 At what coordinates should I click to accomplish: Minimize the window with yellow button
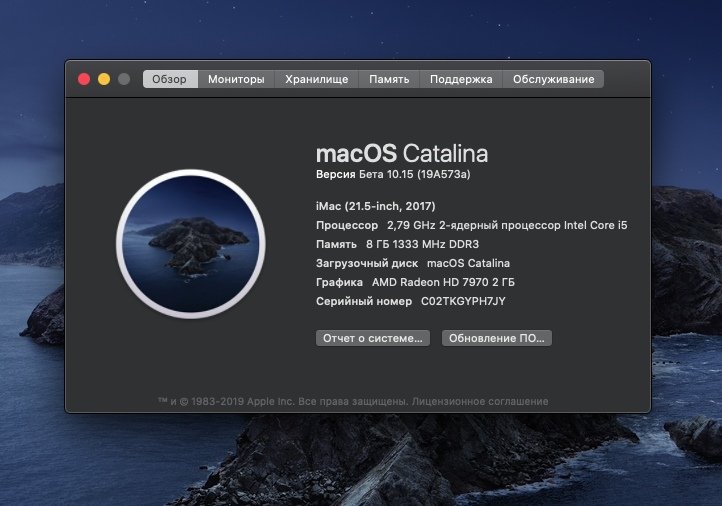click(104, 79)
